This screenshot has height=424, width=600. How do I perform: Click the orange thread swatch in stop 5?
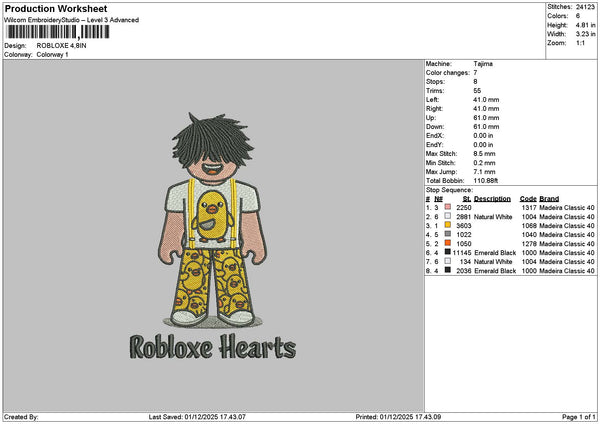tap(448, 243)
